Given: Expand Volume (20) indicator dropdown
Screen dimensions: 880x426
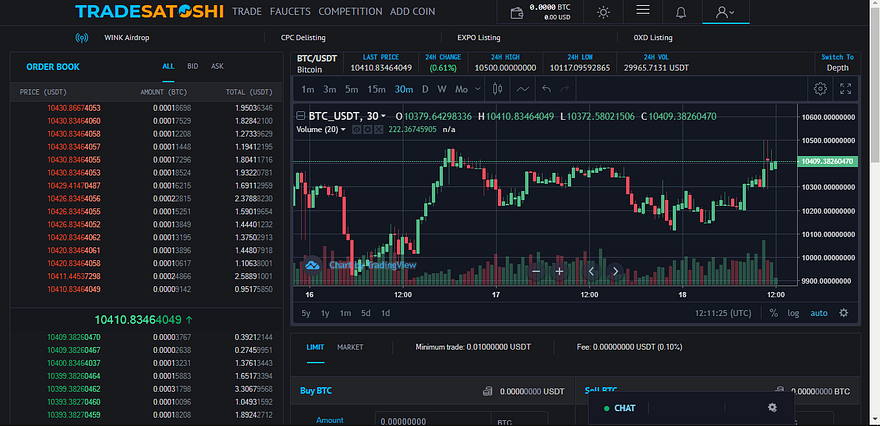Looking at the screenshot, I should 320,130.
